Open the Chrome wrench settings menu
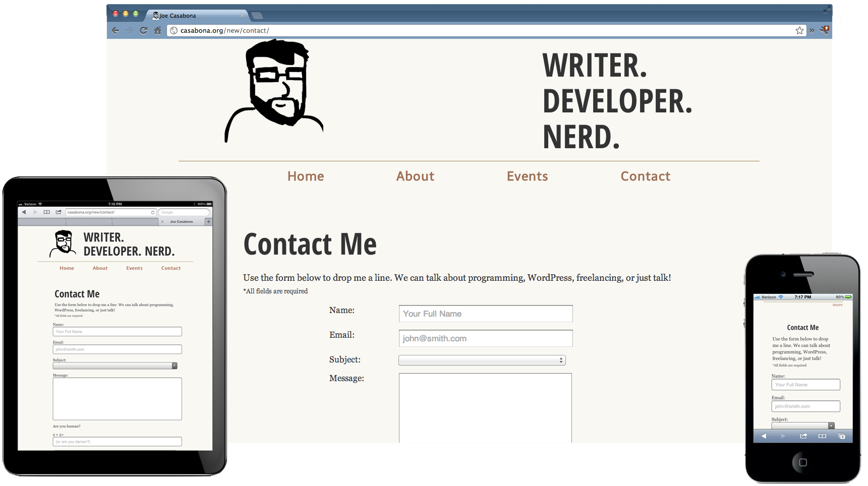This screenshot has width=868, height=486. click(825, 30)
